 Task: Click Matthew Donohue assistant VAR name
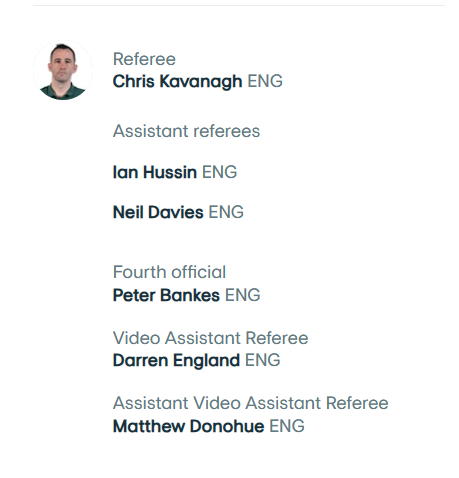click(188, 426)
